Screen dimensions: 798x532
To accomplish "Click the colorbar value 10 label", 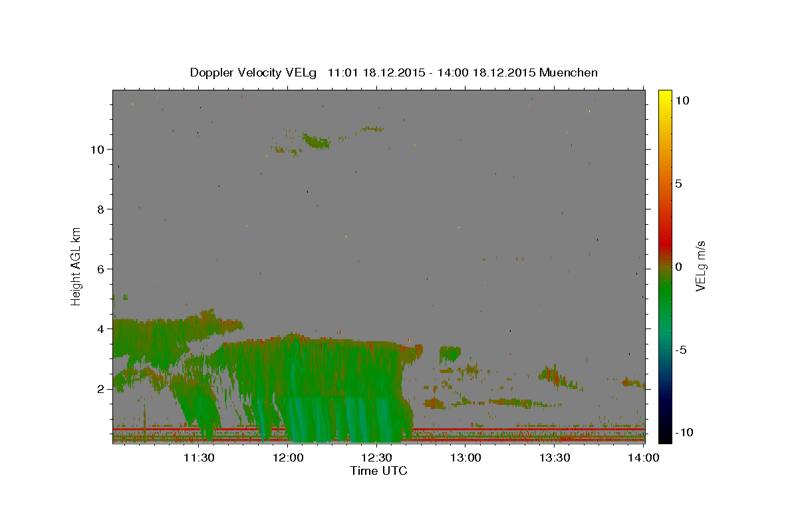I will (682, 100).
